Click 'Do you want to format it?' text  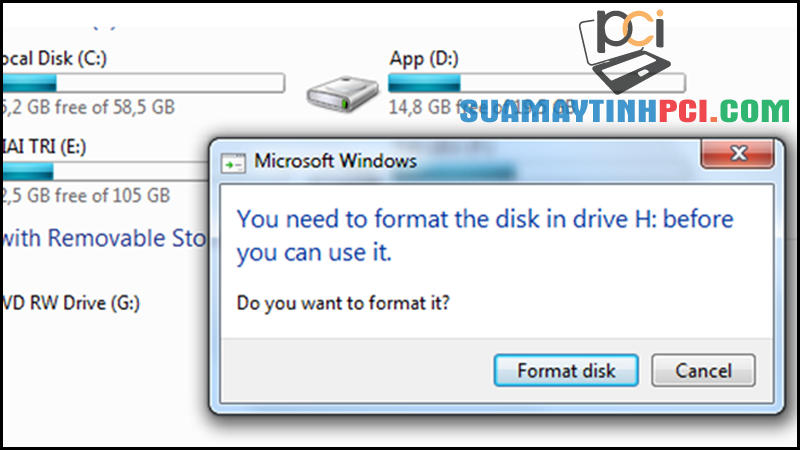(x=343, y=303)
